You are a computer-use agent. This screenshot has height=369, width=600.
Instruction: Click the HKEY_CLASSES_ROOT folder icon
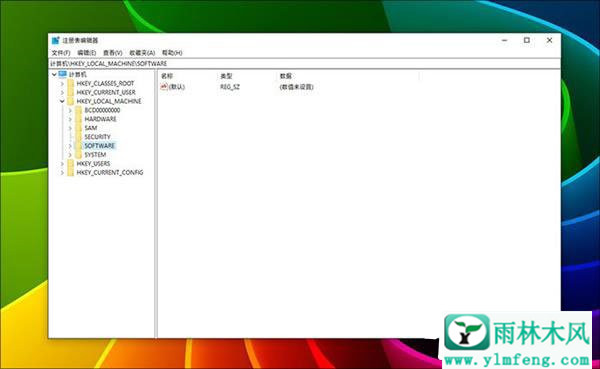point(71,83)
